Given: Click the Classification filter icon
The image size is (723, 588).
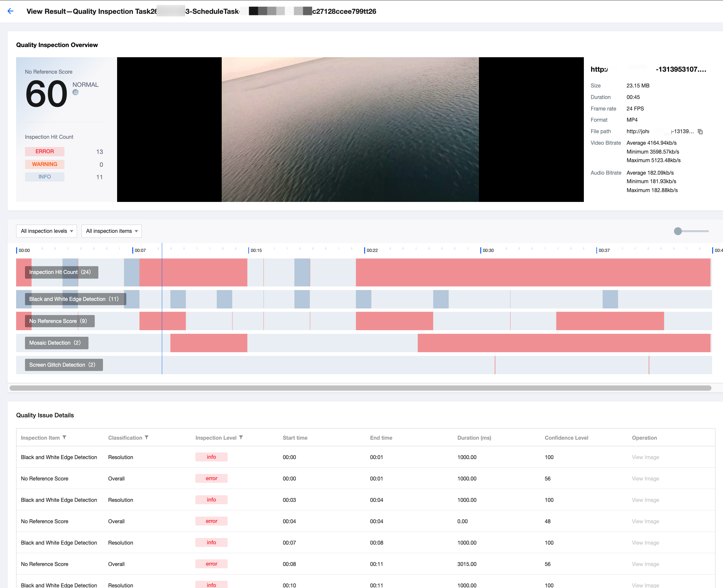Looking at the screenshot, I should coord(147,438).
